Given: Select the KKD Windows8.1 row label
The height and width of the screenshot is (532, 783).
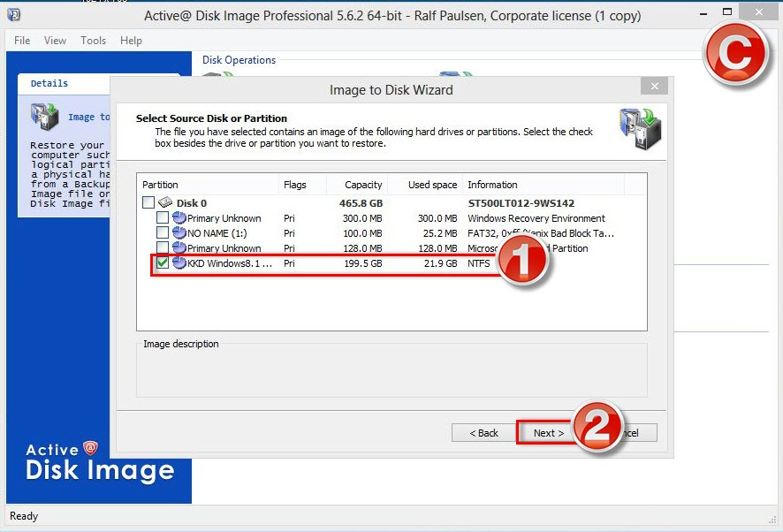Looking at the screenshot, I should click(229, 262).
